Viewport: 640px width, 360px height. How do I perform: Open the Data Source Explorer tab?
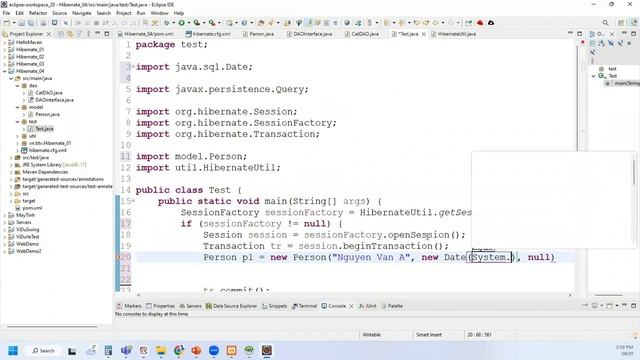pos(231,306)
